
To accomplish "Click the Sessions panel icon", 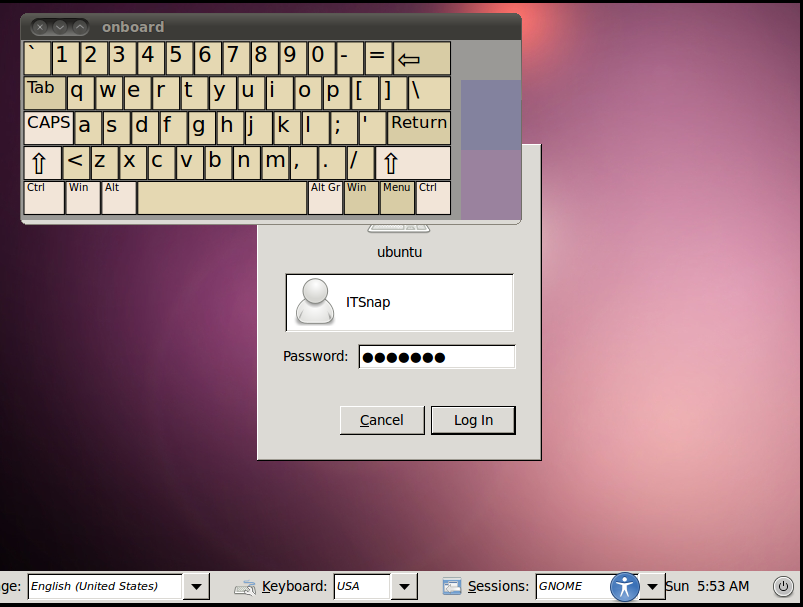I will (x=452, y=586).
